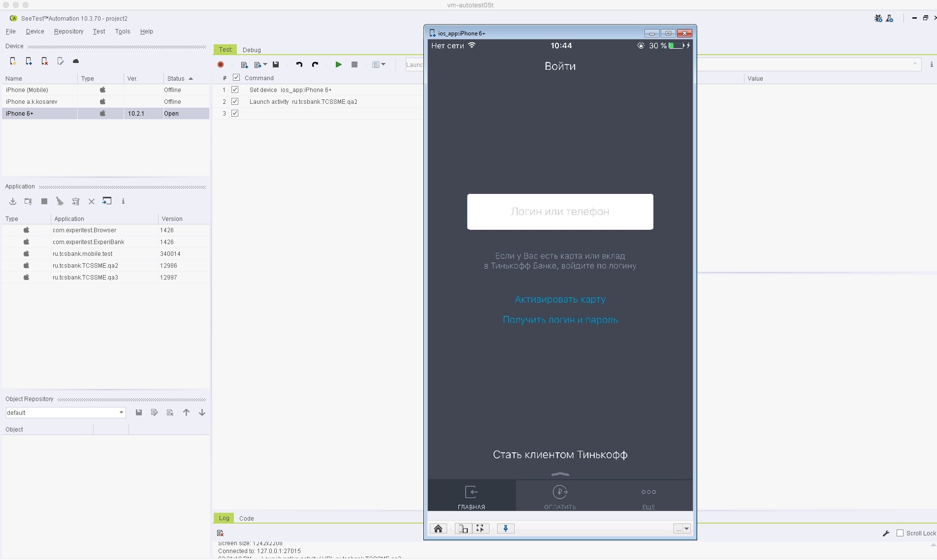This screenshot has width=937, height=560.
Task: Click the red Record button in test toolbar
Action: (x=221, y=64)
